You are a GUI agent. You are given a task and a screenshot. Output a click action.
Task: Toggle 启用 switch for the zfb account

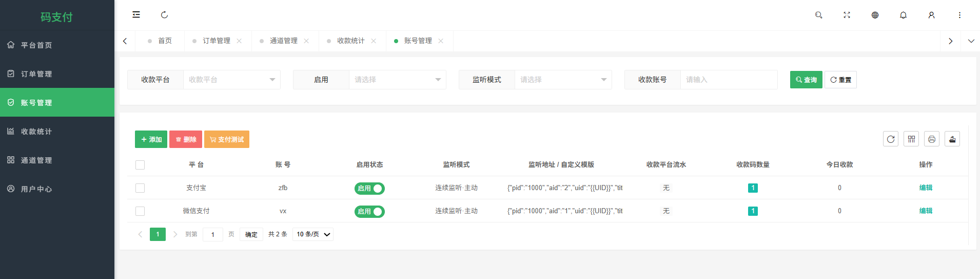(x=369, y=189)
